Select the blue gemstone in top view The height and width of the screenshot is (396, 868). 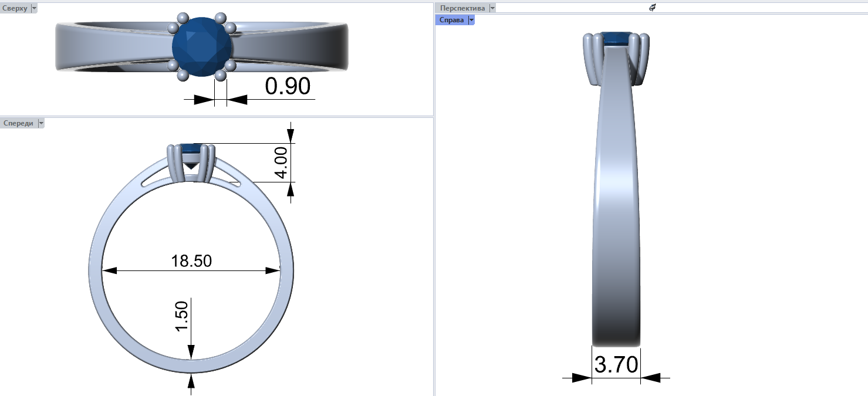[202, 47]
